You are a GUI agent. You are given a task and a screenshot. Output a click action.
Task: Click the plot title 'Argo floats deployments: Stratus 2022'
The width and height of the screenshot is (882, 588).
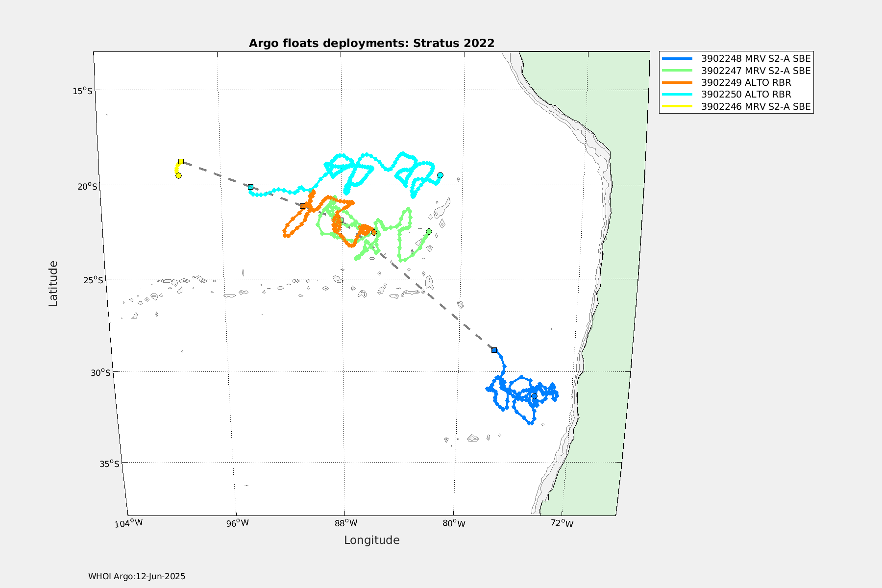(371, 43)
